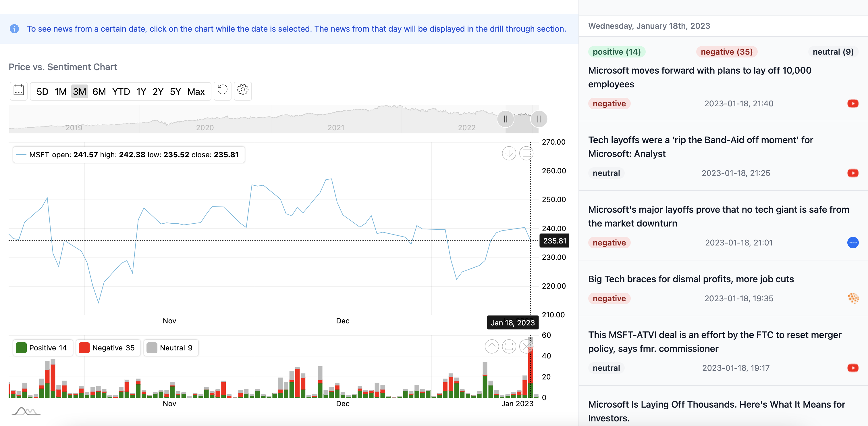Select the YTD time range
The image size is (868, 426).
point(121,92)
